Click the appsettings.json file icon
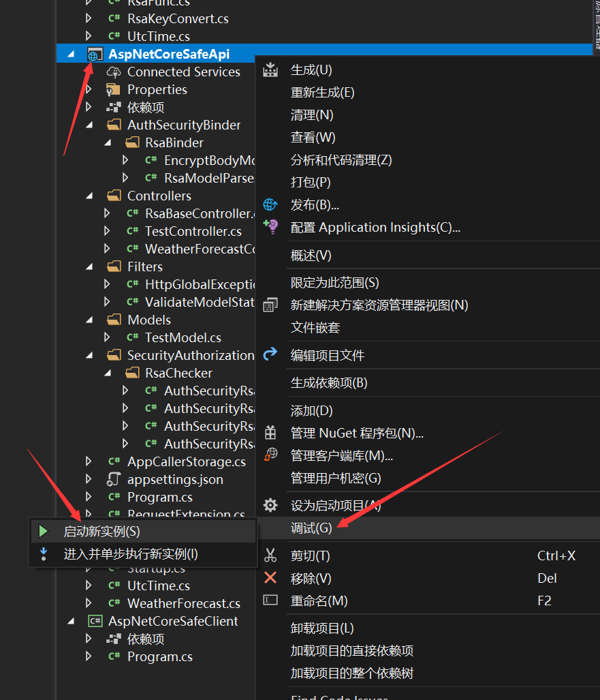Viewport: 600px width, 700px height. [x=114, y=479]
